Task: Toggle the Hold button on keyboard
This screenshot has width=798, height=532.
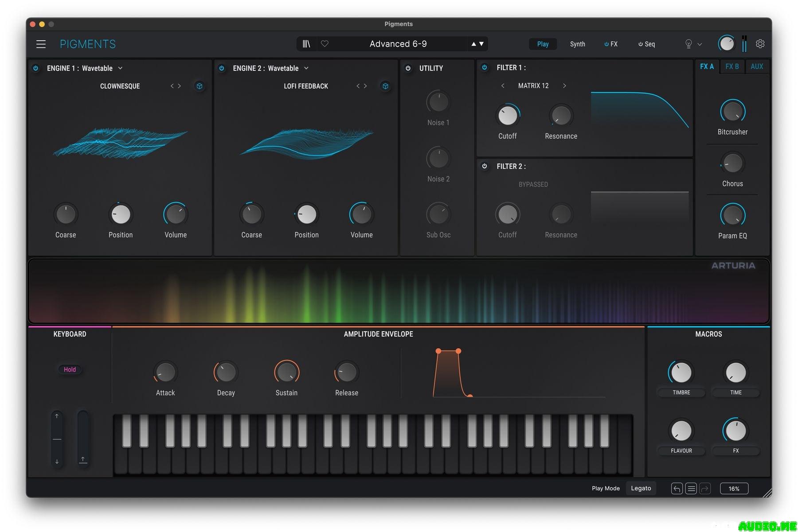Action: pyautogui.click(x=70, y=369)
